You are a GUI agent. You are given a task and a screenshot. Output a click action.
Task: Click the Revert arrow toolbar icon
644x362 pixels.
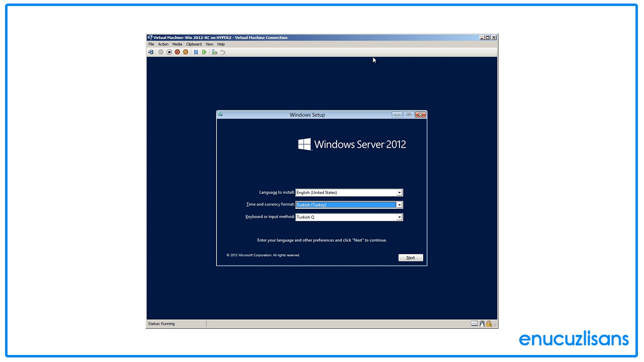pos(222,52)
